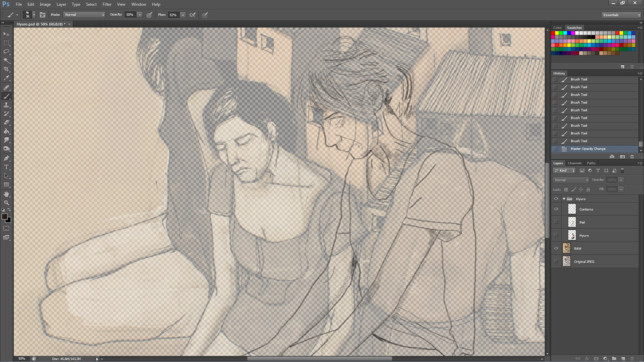Select the Lasso tool
The width and height of the screenshot is (644, 362).
click(x=6, y=51)
